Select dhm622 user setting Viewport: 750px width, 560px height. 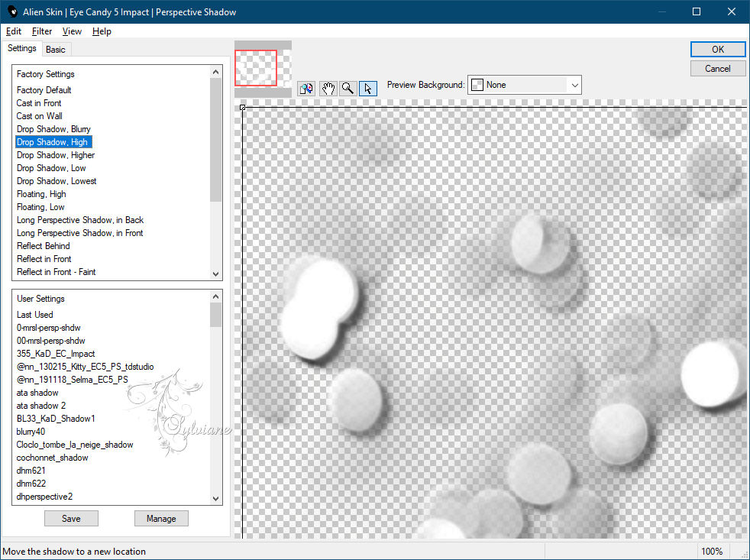click(x=31, y=483)
